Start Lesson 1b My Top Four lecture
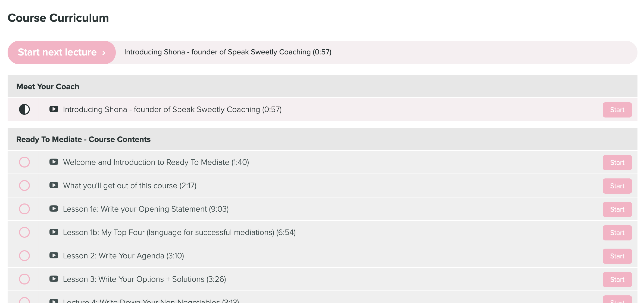The width and height of the screenshot is (644, 303). tap(617, 233)
